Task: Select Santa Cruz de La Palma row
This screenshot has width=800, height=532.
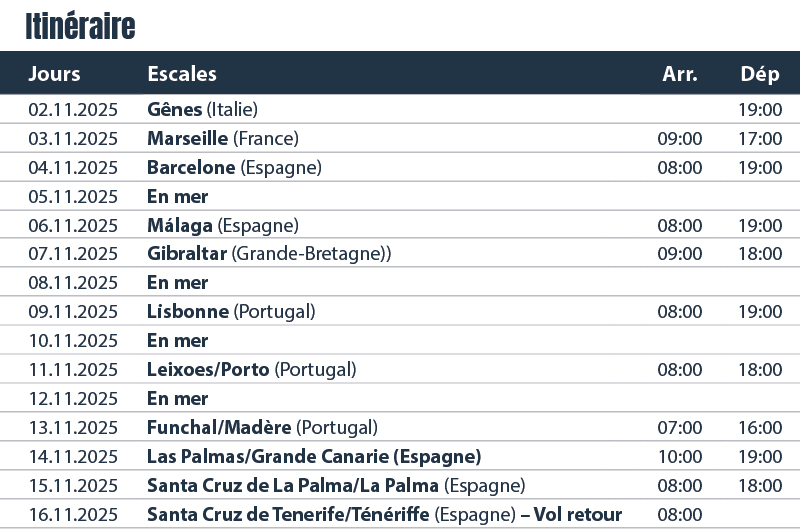Action: click(x=400, y=486)
